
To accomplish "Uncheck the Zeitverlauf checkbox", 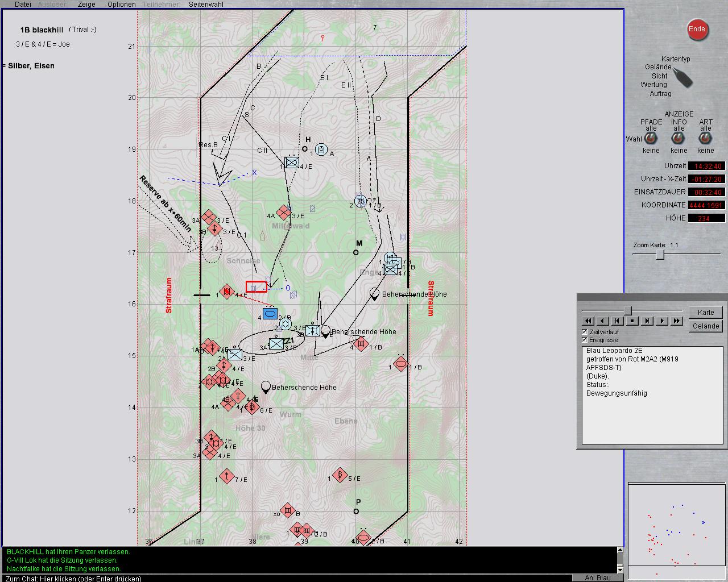I will click(585, 332).
